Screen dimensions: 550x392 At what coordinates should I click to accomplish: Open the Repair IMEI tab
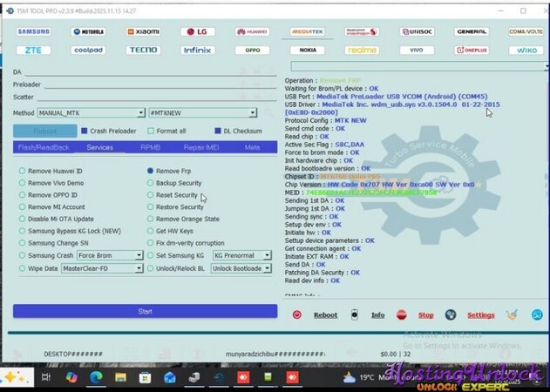coord(200,147)
